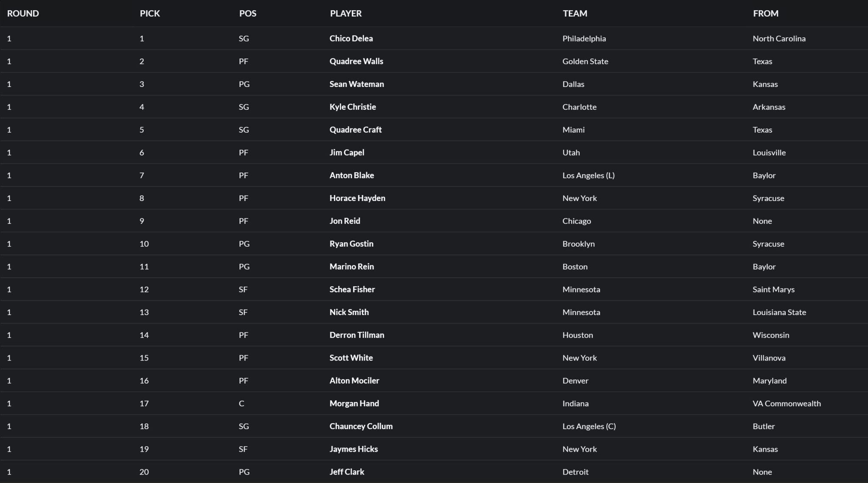Viewport: 868px width, 483px height.
Task: Select the Louisiana State college cell
Action: coord(779,312)
